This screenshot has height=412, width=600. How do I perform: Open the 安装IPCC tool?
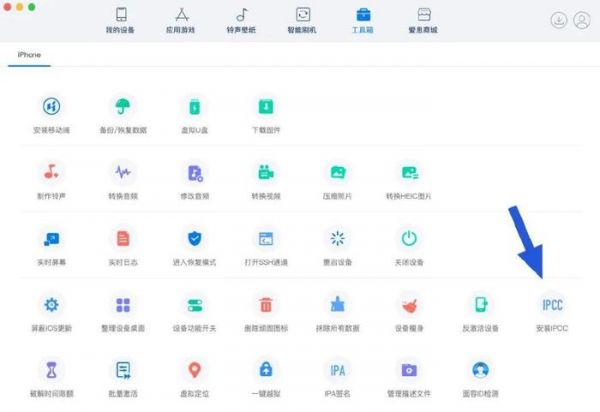pyautogui.click(x=551, y=305)
